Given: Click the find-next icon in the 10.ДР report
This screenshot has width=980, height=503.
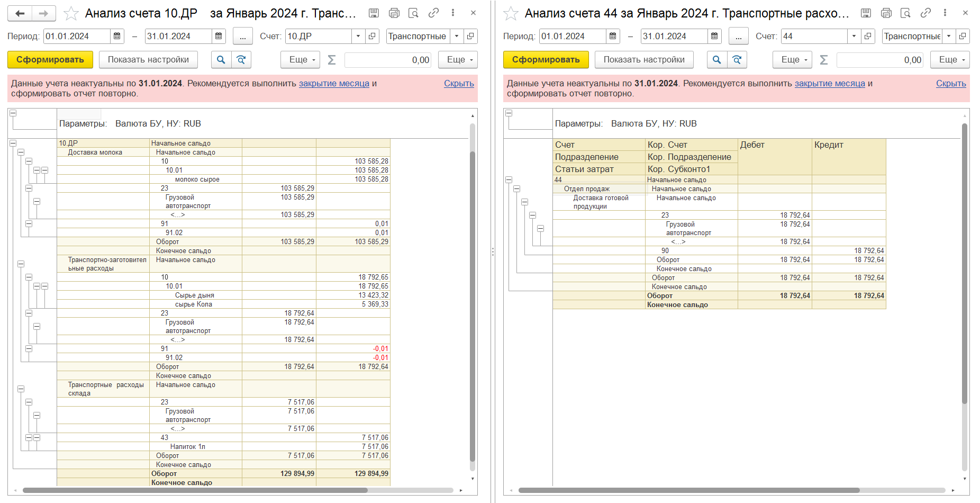Looking at the screenshot, I should (x=241, y=60).
